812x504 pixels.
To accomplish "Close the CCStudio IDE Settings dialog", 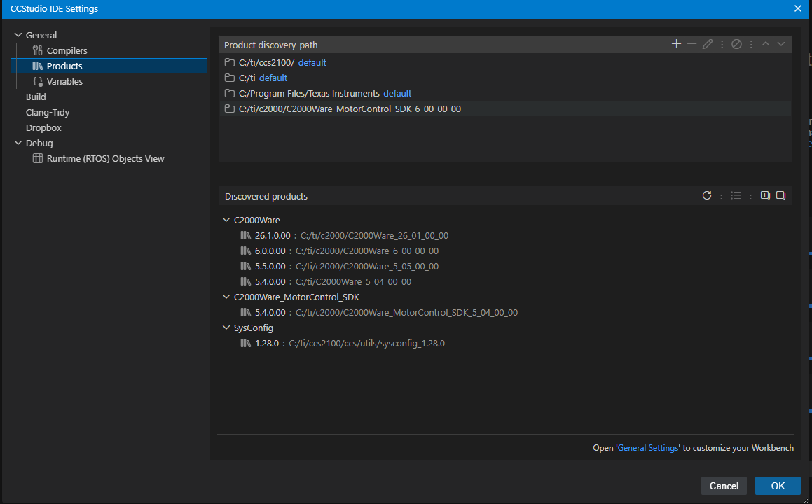I will click(x=798, y=9).
